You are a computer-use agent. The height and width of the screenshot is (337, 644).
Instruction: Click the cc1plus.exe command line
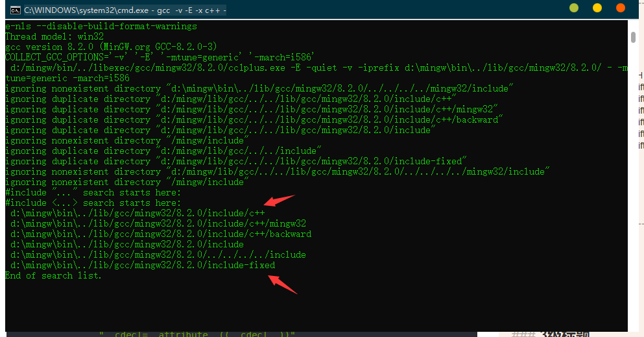click(x=318, y=68)
